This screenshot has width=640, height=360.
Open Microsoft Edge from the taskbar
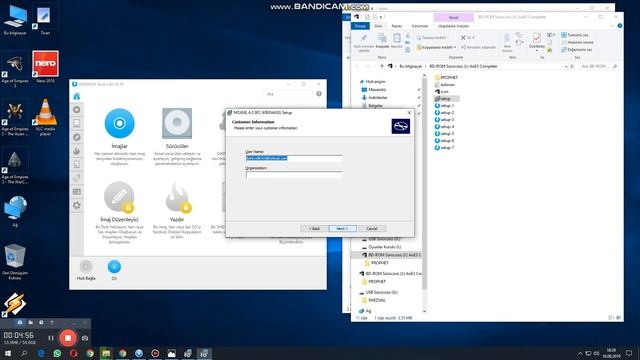click(41, 353)
